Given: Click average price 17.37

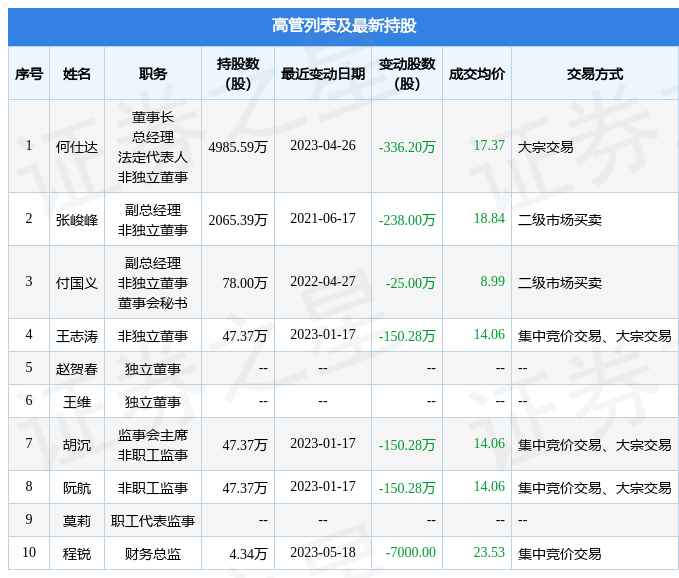Looking at the screenshot, I should tap(489, 145).
